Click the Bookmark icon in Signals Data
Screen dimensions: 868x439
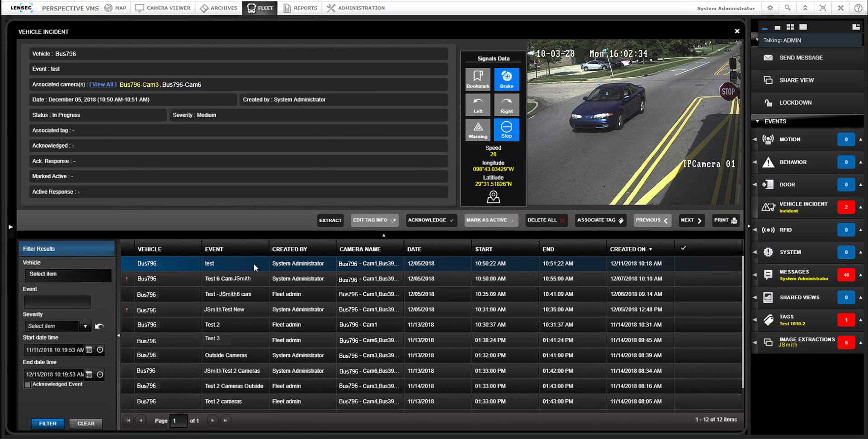click(x=477, y=79)
